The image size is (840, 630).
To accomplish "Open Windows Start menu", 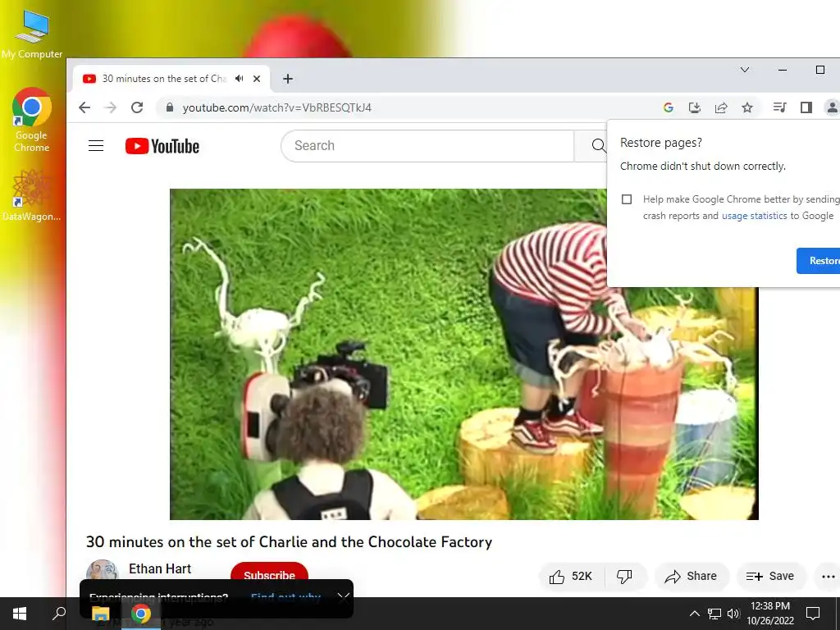I will [20, 614].
